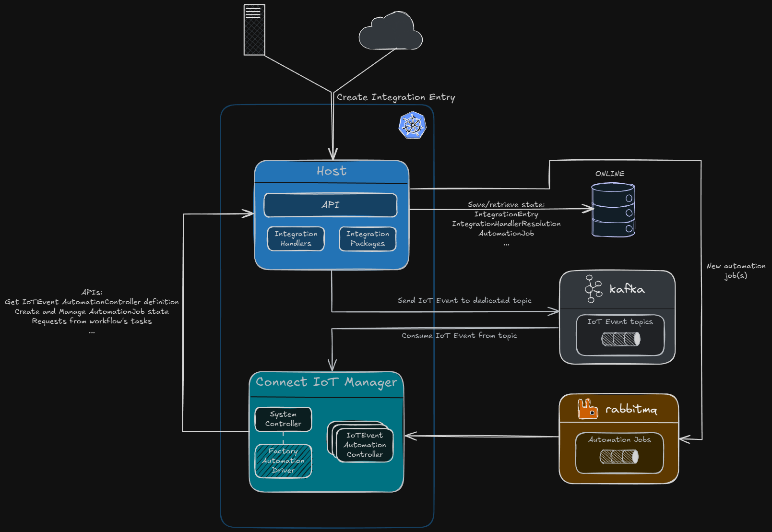772x532 pixels.
Task: Click the AutomationJob text line
Action: point(506,234)
